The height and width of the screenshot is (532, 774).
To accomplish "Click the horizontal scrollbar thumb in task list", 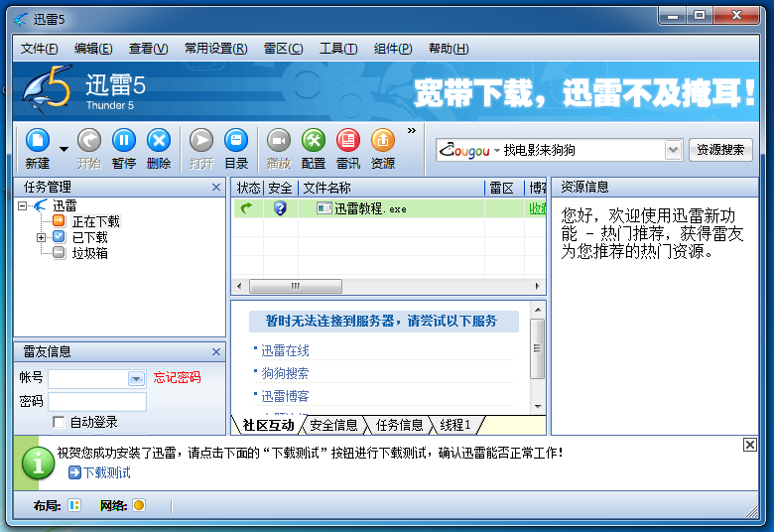I will [295, 286].
